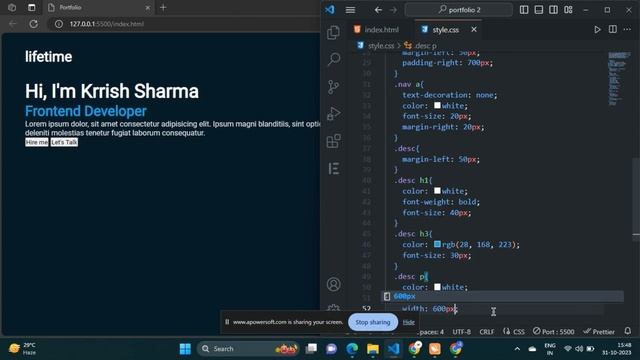This screenshot has width=640, height=360.
Task: Toggle the secondary side bar layout icon
Action: pos(553,9)
